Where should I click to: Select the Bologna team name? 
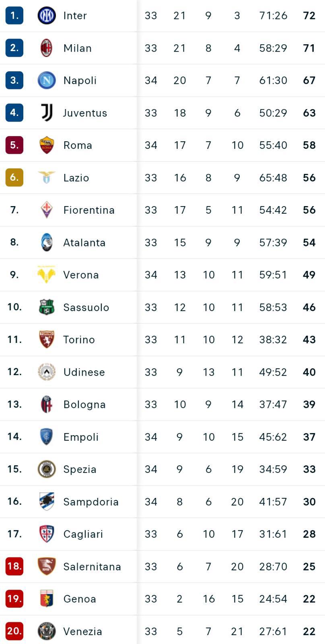[x=84, y=405]
